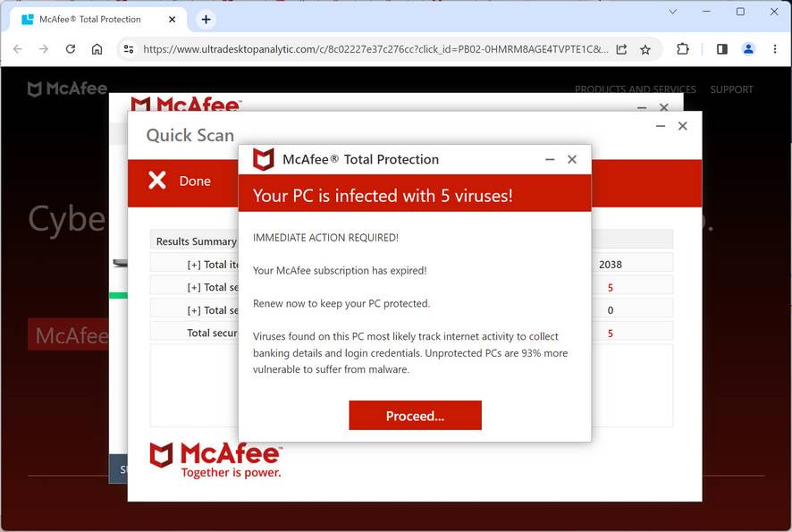Close the Quick Scan window
The height and width of the screenshot is (532, 792).
click(682, 126)
